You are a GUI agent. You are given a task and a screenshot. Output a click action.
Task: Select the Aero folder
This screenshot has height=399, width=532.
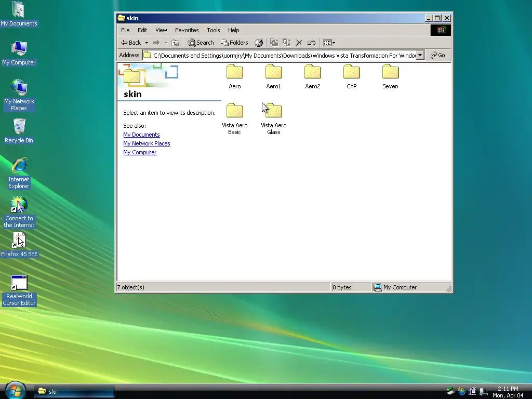[234, 77]
